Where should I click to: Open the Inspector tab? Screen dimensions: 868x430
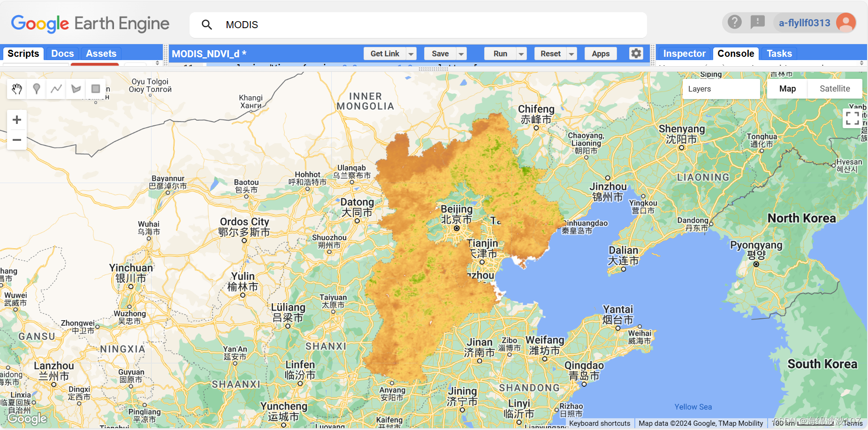click(684, 54)
